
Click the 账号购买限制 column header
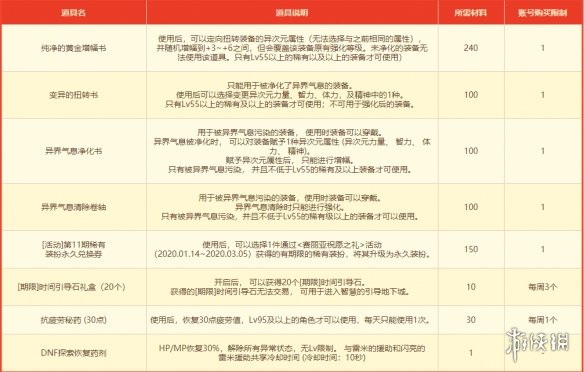click(x=542, y=12)
